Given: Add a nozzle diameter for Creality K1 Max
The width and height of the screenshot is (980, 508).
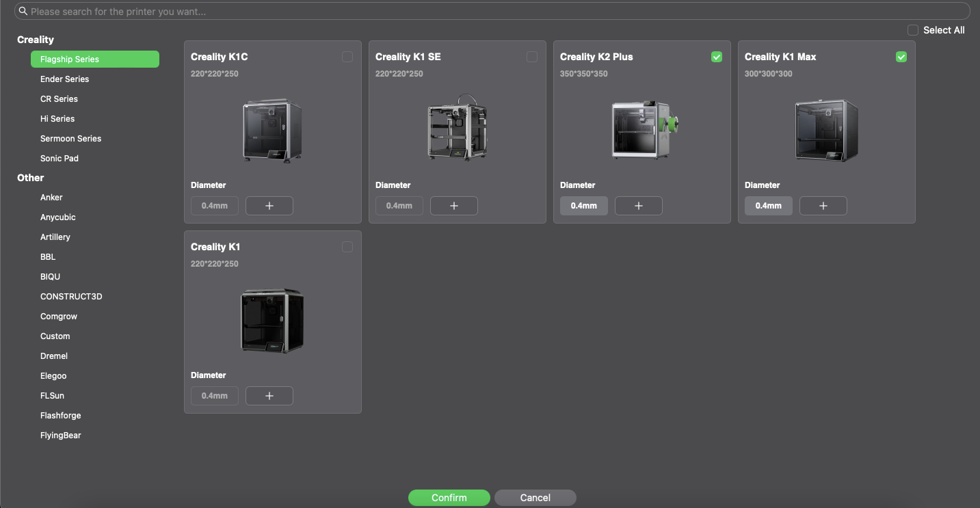Looking at the screenshot, I should pyautogui.click(x=823, y=206).
